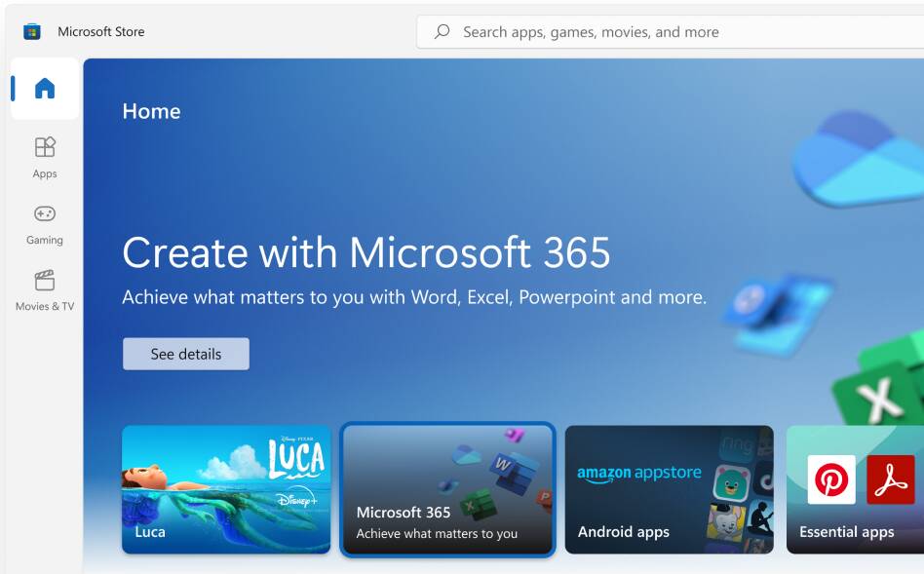This screenshot has height=574, width=924.
Task: Click the Microsoft Store logo icon
Action: click(x=32, y=31)
